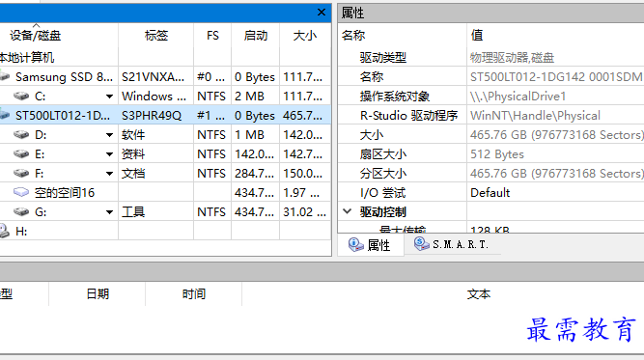Click the 工具 label of G: drive
This screenshot has width=644, height=360.
click(133, 211)
